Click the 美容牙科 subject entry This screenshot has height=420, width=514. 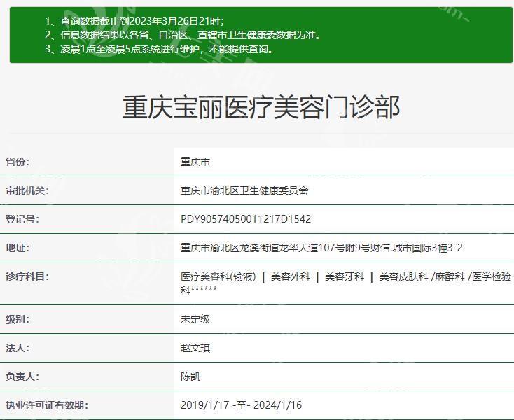pos(344,276)
